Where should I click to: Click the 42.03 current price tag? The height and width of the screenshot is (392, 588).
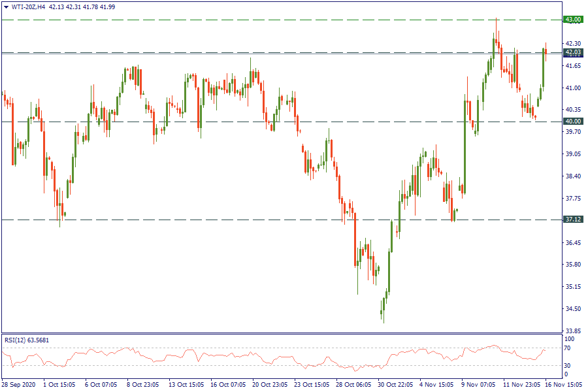(573, 52)
